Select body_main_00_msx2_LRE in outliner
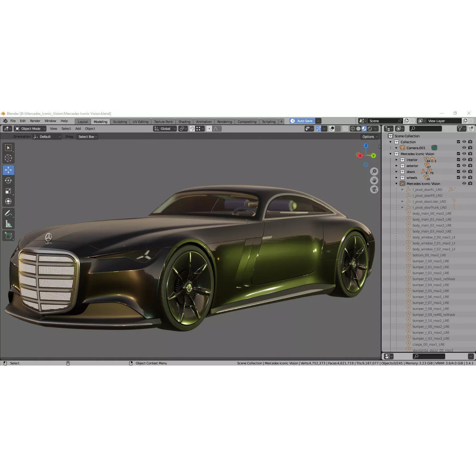Image resolution: width=476 pixels, height=476 pixels. click(x=432, y=213)
